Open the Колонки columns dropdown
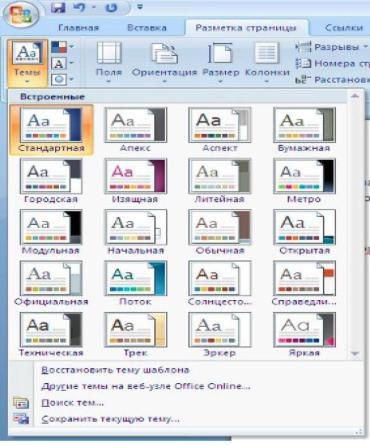Screen dimensions: 370x445 267,62
